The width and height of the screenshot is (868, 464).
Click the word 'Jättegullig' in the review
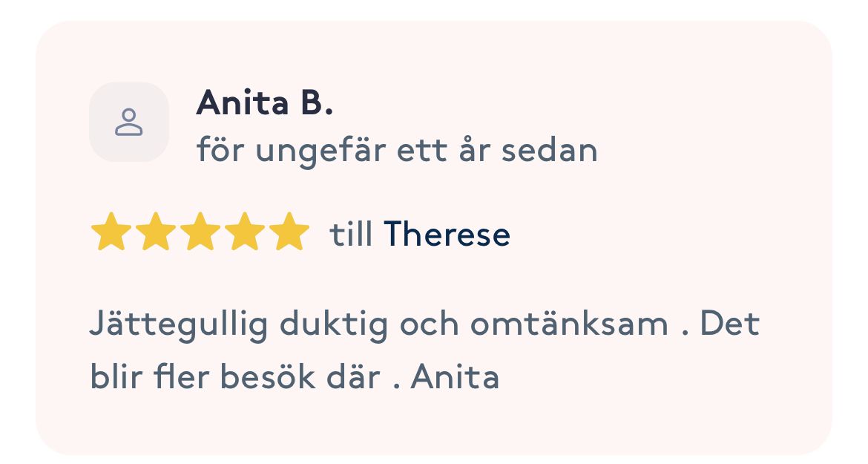pos(178,327)
